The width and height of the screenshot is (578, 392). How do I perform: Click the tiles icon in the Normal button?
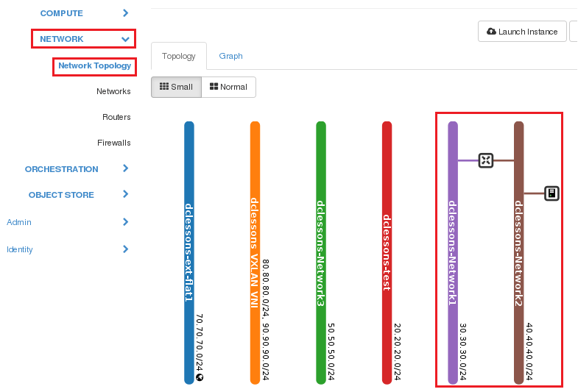[x=214, y=87]
